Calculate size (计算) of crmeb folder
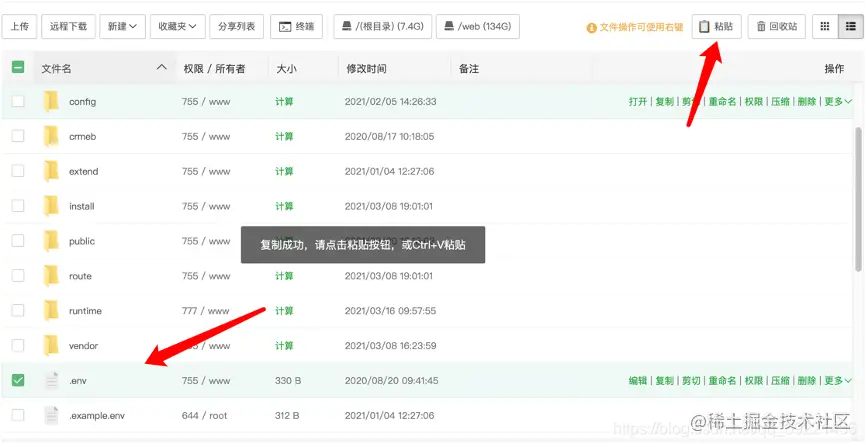 coord(284,136)
